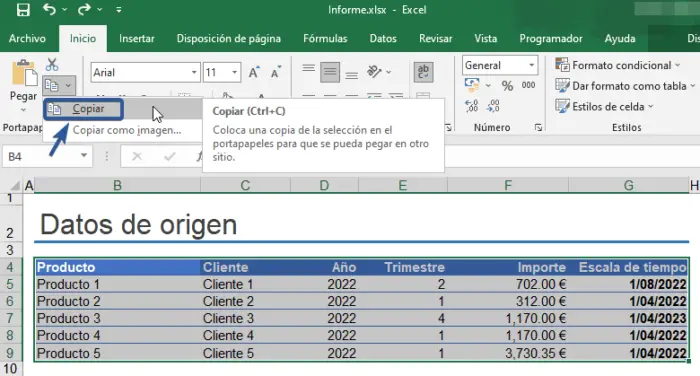Click the Save icon in quick access toolbar
The image size is (700, 376).
[x=23, y=9]
